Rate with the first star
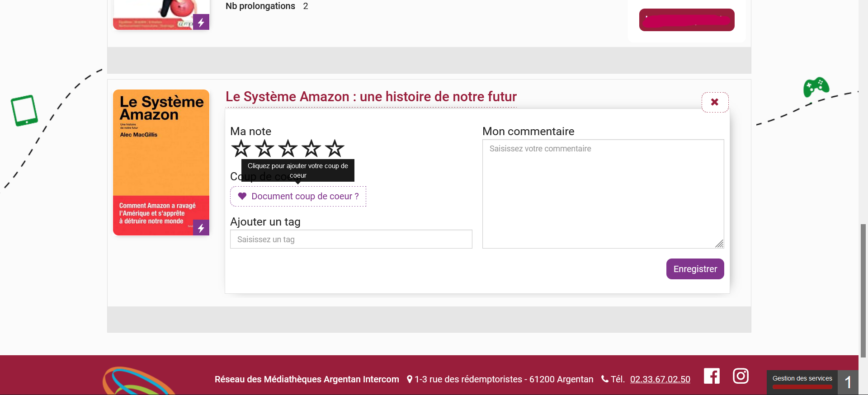This screenshot has height=395, width=868. (x=241, y=148)
